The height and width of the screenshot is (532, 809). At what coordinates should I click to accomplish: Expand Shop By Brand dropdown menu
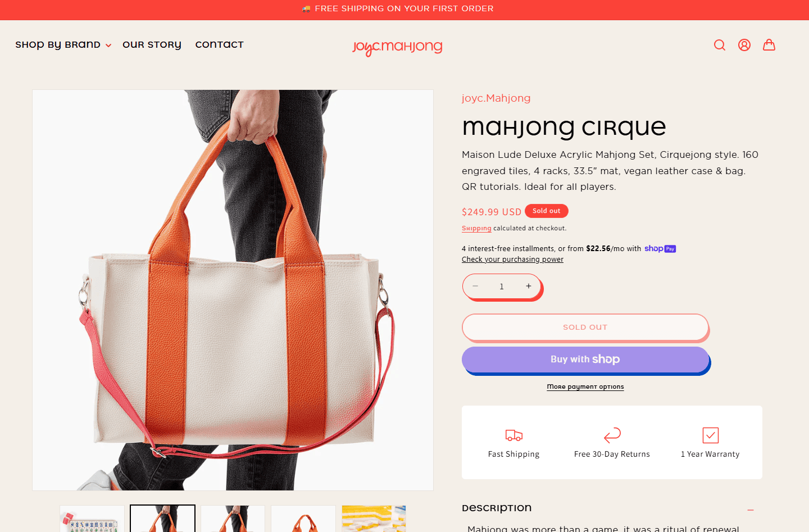click(x=63, y=45)
